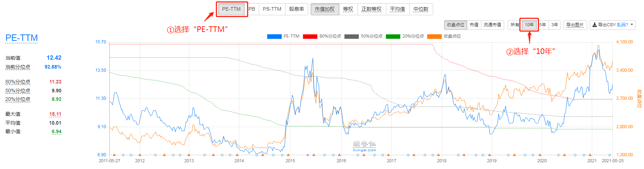644x169 pixels.
Task: Click the red 80%分位点 legend swatch
Action: pos(310,36)
